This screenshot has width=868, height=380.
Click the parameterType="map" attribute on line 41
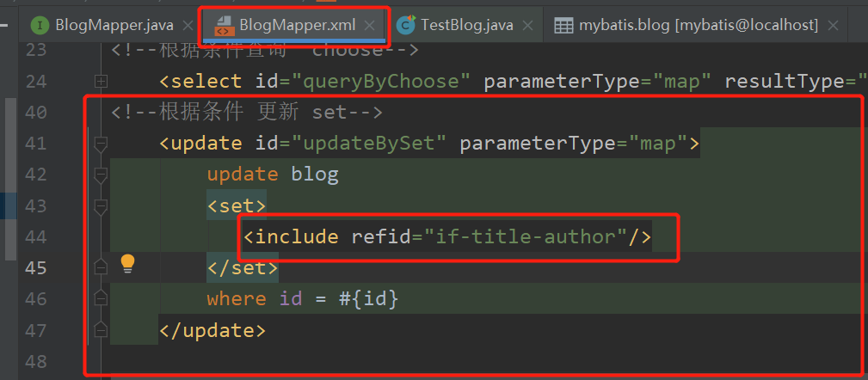[574, 144]
